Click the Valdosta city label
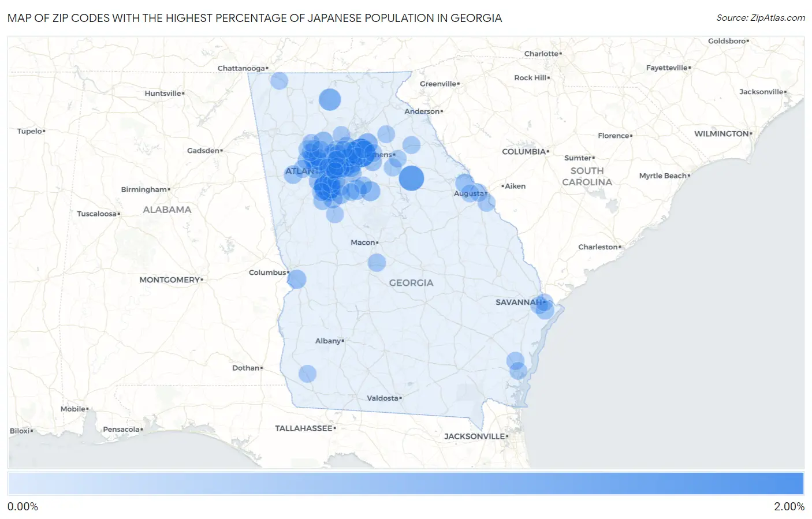The width and height of the screenshot is (812, 519). (383, 398)
